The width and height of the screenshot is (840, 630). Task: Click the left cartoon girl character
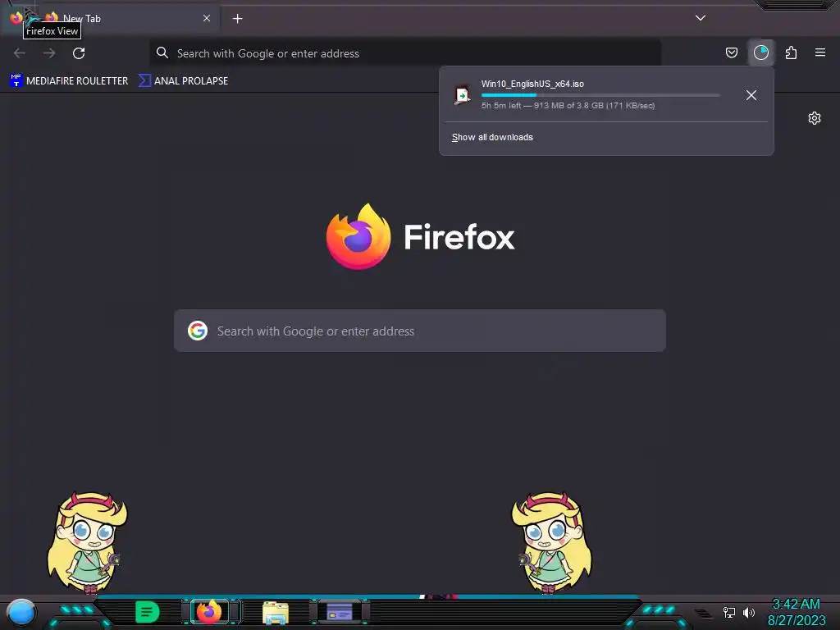pyautogui.click(x=87, y=542)
